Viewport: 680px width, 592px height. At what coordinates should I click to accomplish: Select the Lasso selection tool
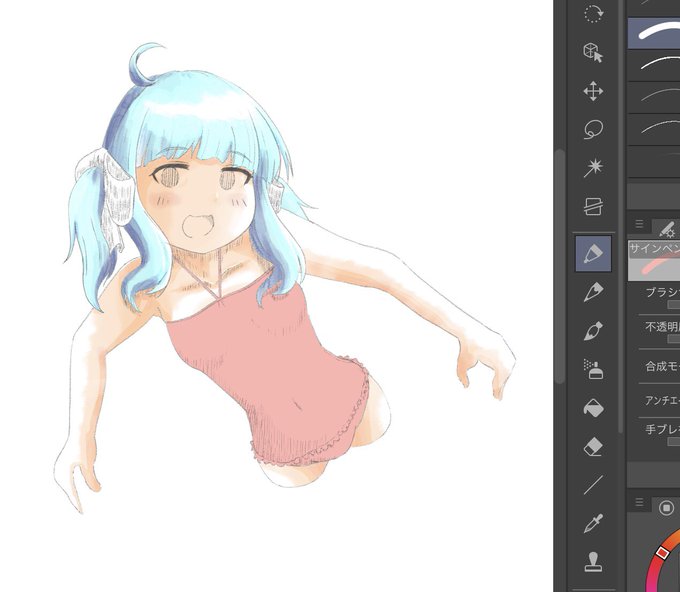(593, 129)
